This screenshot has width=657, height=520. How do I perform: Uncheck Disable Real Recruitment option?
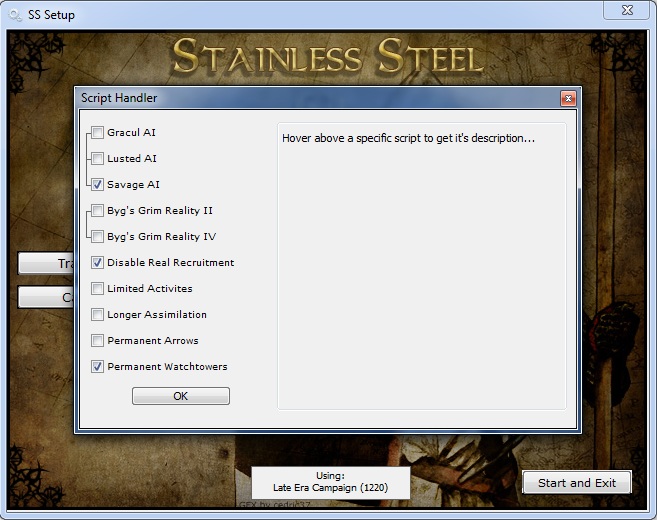97,263
